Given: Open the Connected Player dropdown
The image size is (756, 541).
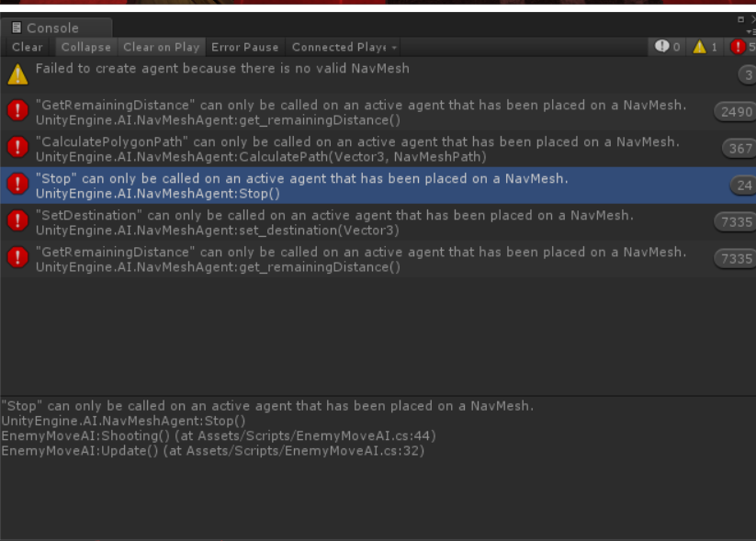Looking at the screenshot, I should [x=344, y=47].
